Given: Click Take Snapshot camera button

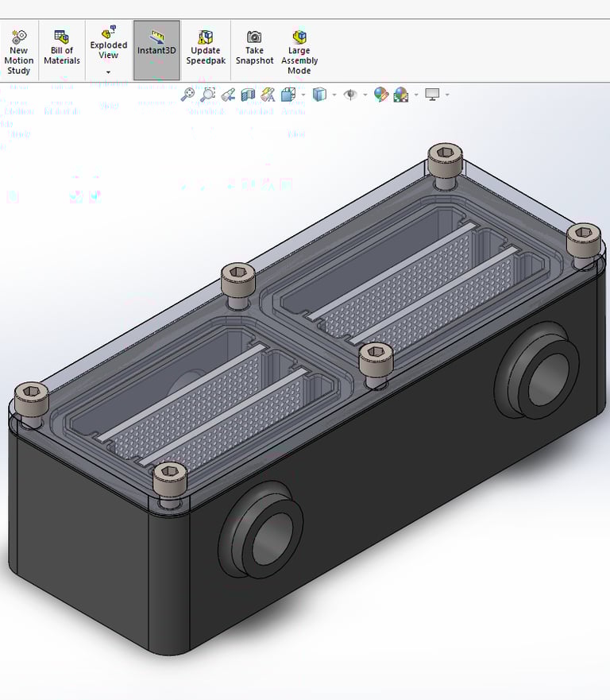Looking at the screenshot, I should pyautogui.click(x=254, y=48).
